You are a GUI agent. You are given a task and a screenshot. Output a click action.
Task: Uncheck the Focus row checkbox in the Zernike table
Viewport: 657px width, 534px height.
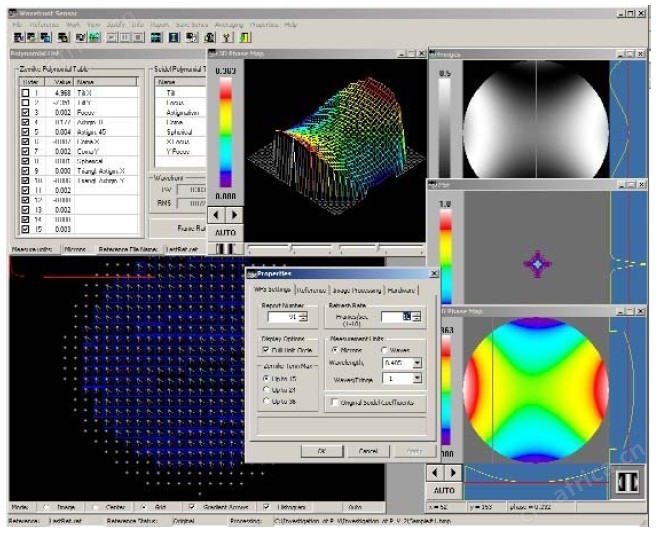[26, 112]
